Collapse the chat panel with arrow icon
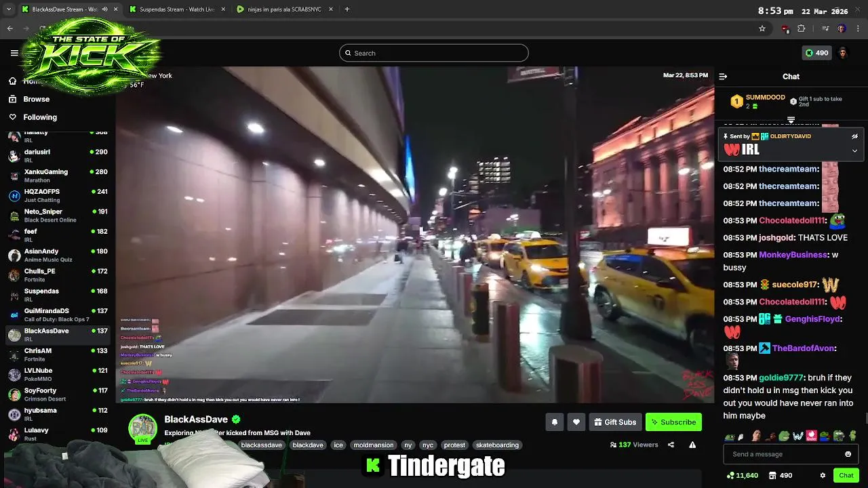868x488 pixels. pos(723,77)
